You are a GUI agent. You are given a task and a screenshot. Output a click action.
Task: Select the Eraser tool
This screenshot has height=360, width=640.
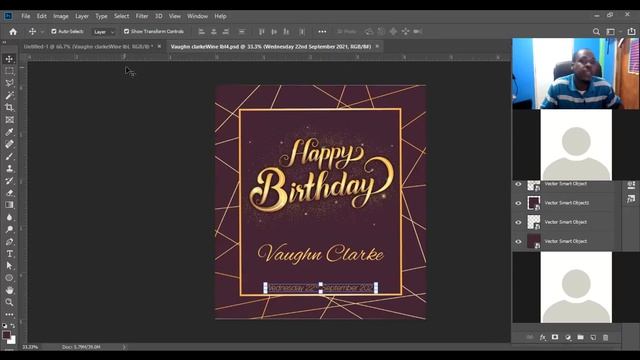click(9, 193)
